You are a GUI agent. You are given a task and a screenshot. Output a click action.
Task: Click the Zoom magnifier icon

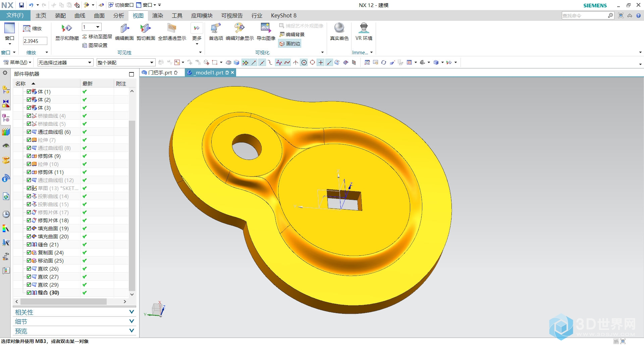pos(26,28)
